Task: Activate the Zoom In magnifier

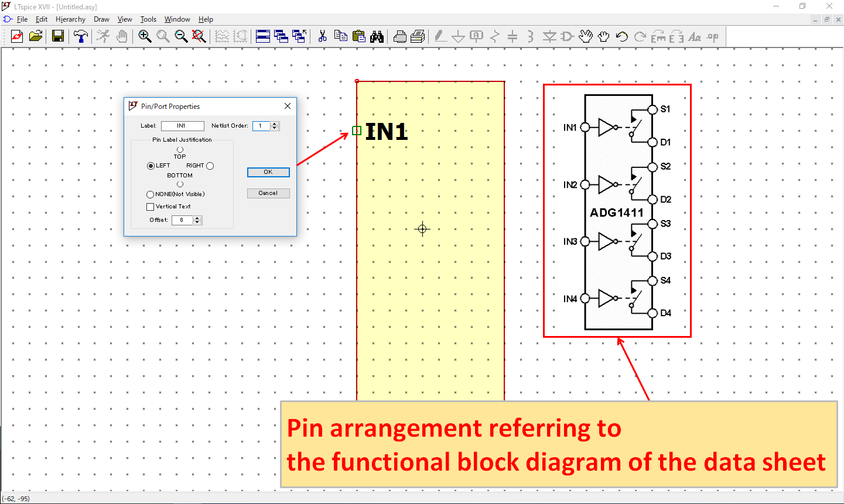Action: pos(144,36)
